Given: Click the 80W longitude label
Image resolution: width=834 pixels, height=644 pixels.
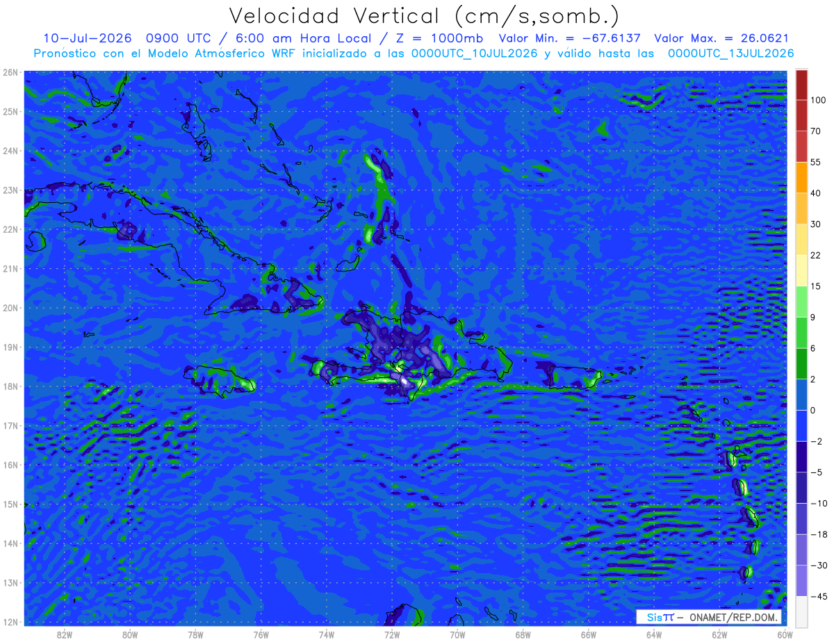Looking at the screenshot, I should pos(129,634).
